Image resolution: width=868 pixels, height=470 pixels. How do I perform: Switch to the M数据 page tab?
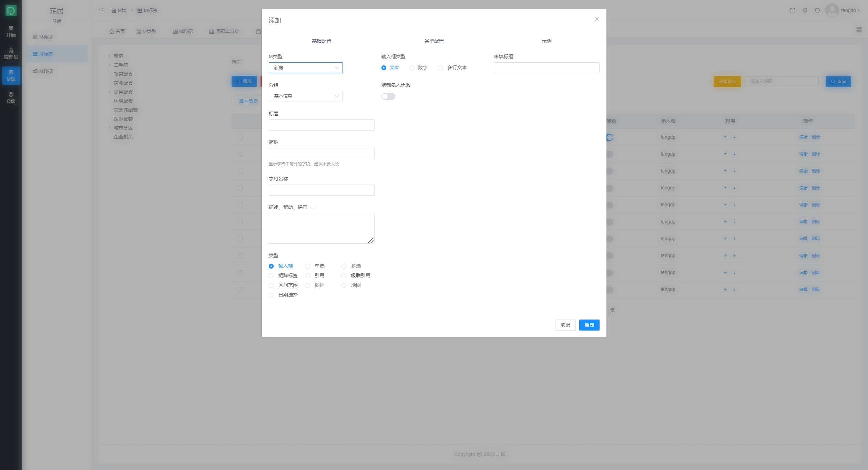pyautogui.click(x=183, y=31)
